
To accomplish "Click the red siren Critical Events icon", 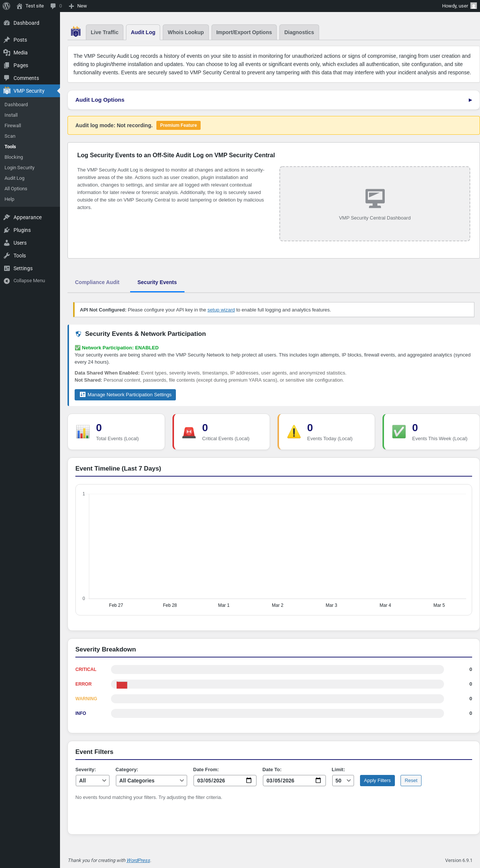I will pos(189,432).
